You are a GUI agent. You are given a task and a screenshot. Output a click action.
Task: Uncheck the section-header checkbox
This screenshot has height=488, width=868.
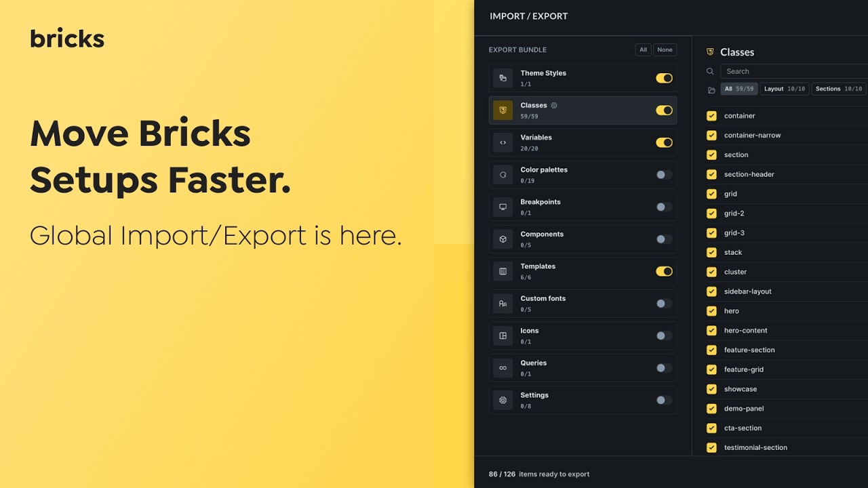pos(711,174)
